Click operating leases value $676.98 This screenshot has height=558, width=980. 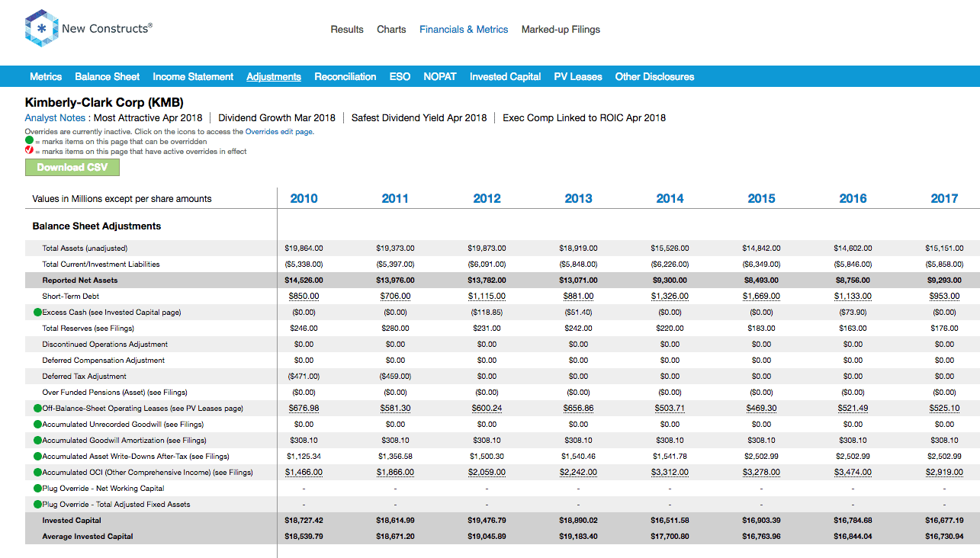(304, 409)
